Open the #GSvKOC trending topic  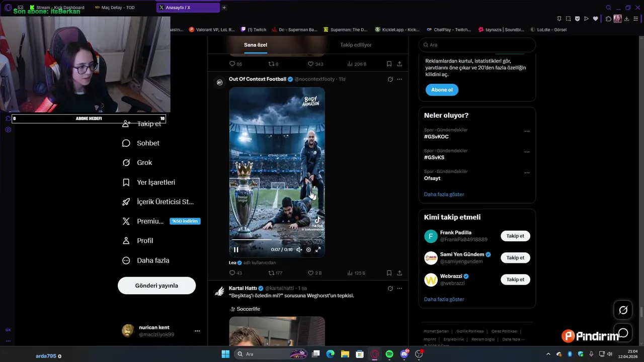tap(436, 137)
